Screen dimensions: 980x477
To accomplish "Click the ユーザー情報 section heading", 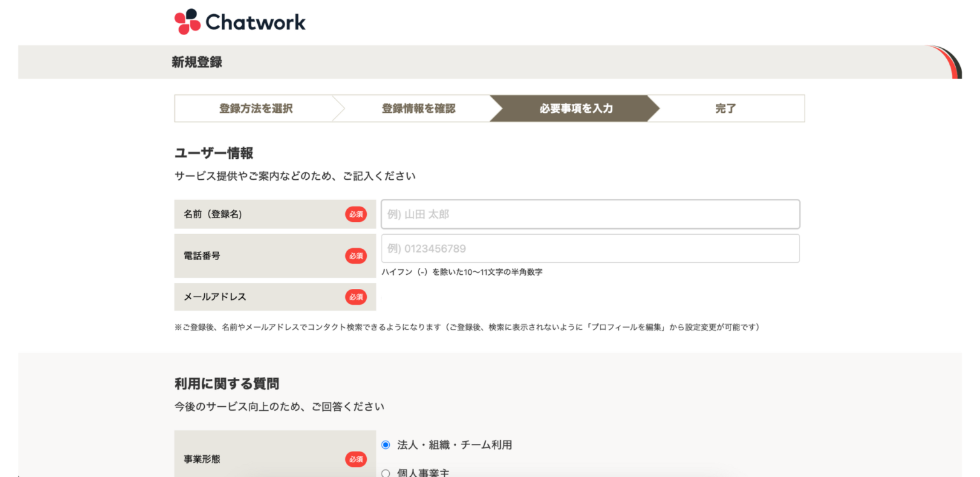I will coord(214,153).
